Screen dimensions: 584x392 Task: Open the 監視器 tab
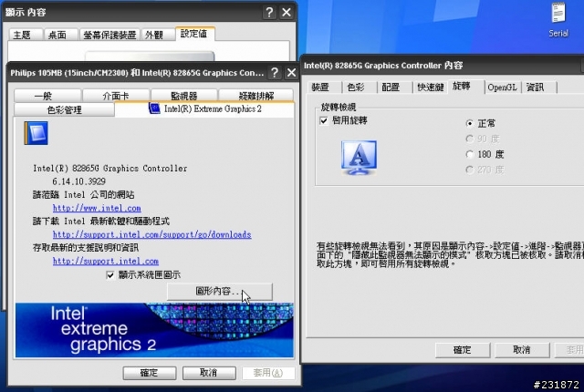[x=184, y=96]
